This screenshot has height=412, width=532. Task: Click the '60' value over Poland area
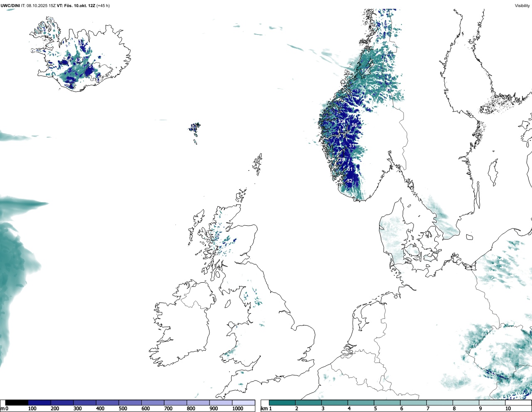[x=484, y=335]
